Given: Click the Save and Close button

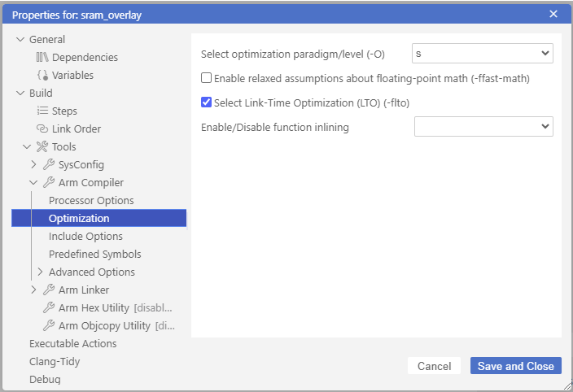Looking at the screenshot, I should coord(515,366).
